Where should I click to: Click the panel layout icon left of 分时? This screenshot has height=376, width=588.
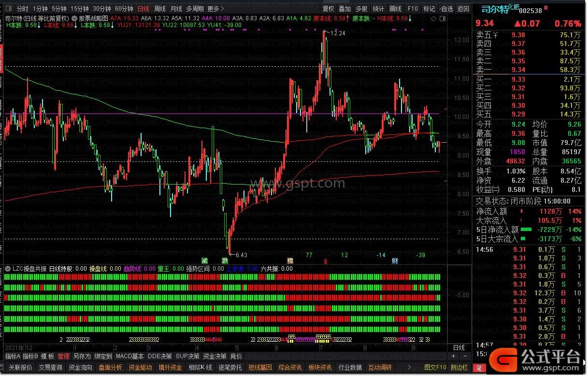pyautogui.click(x=10, y=9)
